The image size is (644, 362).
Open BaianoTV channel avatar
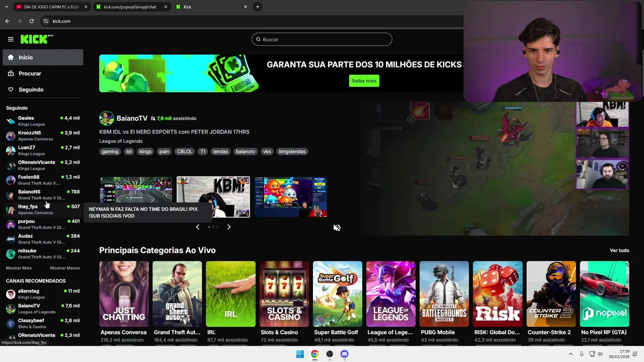coord(106,118)
